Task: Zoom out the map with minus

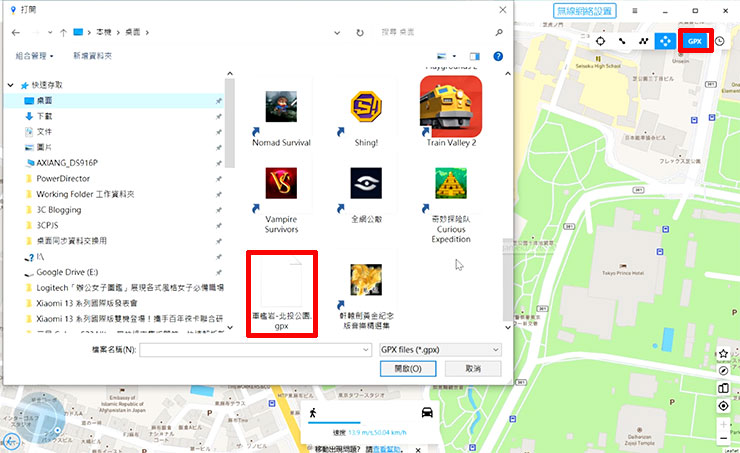Action: point(723,438)
